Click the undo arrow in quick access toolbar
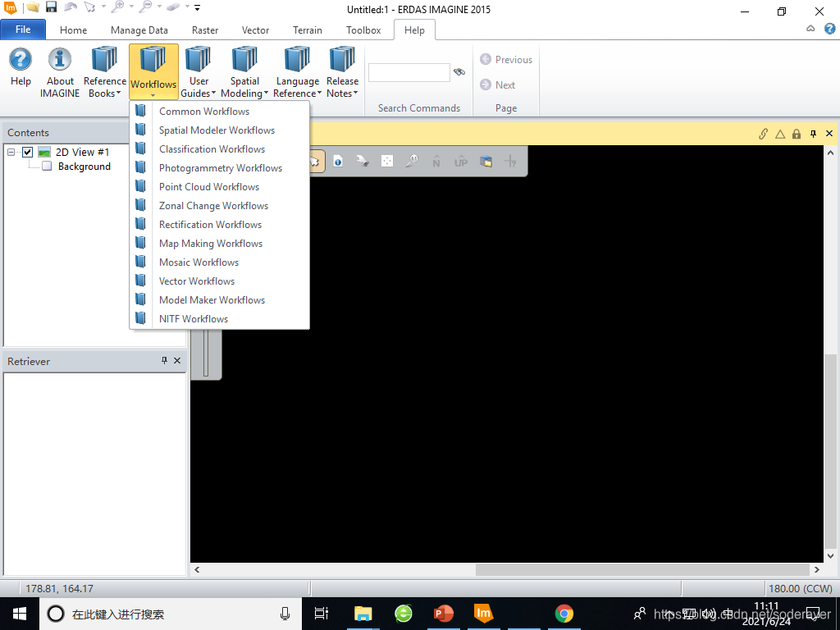 coord(71,7)
